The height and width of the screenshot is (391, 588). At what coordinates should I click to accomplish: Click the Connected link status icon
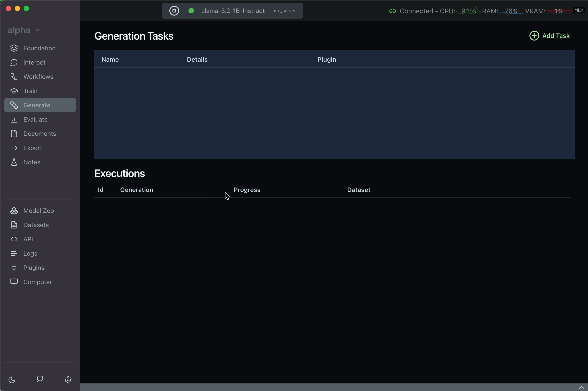pos(392,11)
